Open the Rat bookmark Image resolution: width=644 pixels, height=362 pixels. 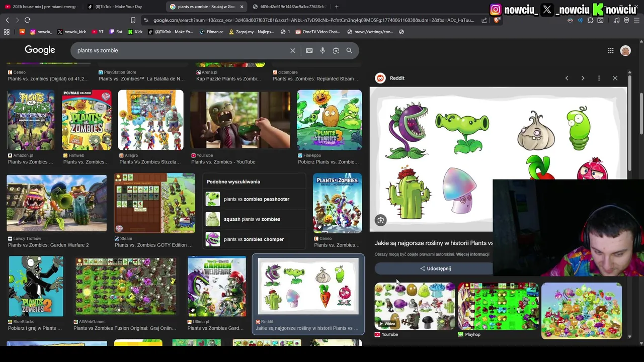116,32
